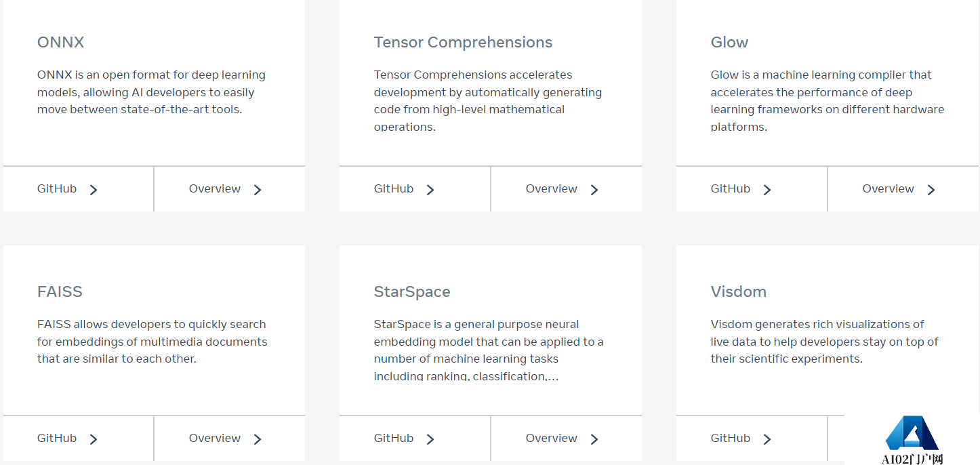980x465 pixels.
Task: Click the chevron next to ONNX Overview
Action: 258,190
